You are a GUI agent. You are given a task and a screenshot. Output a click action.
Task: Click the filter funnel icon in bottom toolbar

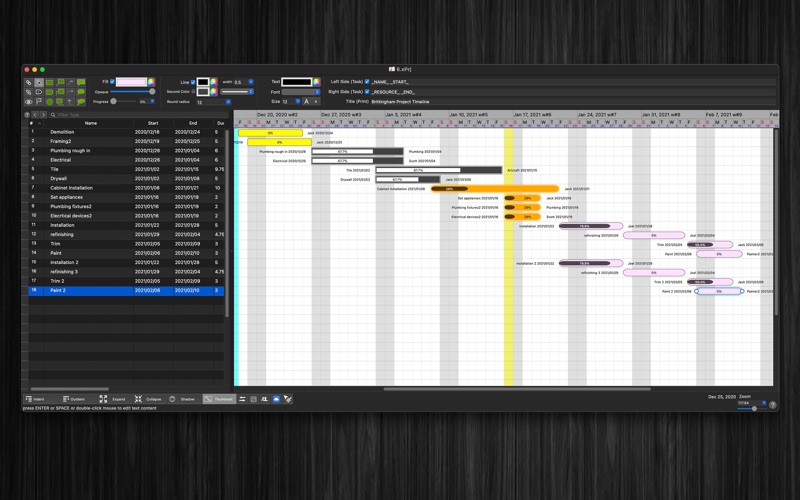[x=288, y=399]
